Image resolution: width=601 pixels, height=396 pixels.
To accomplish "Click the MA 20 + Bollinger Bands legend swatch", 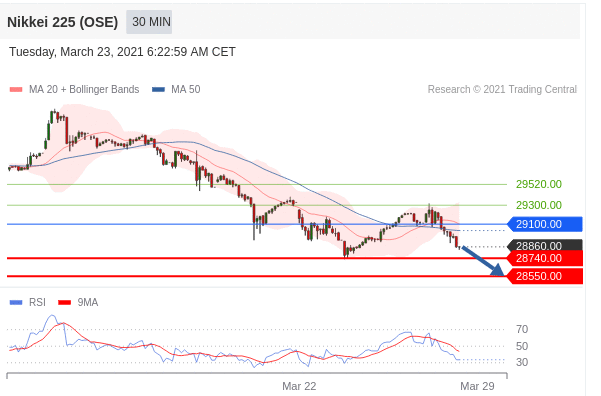I will [16, 90].
